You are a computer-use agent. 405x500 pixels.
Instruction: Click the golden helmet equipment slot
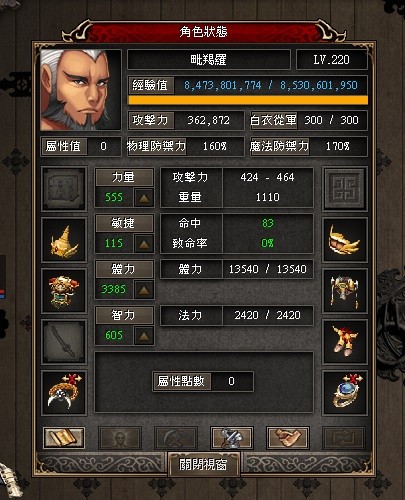(x=64, y=240)
